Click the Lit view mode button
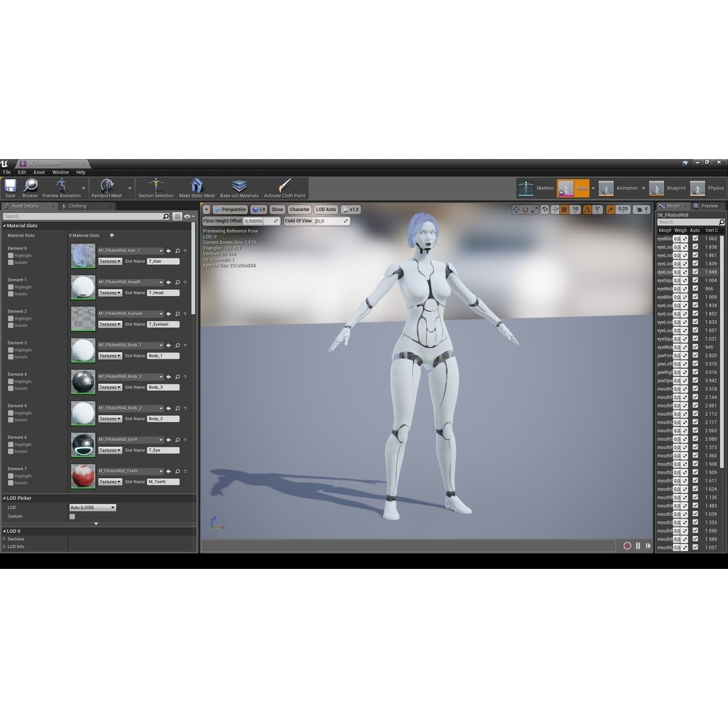The height and width of the screenshot is (728, 728). 259,210
